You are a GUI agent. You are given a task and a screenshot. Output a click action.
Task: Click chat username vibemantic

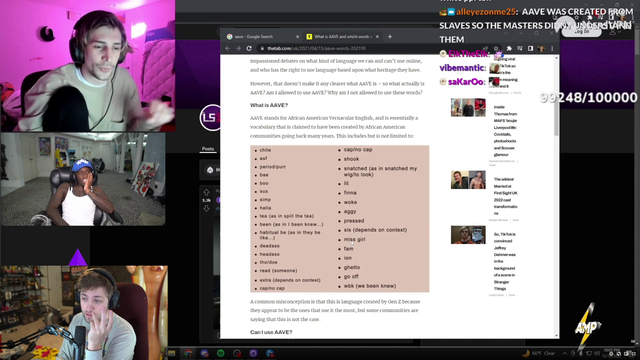click(x=462, y=68)
